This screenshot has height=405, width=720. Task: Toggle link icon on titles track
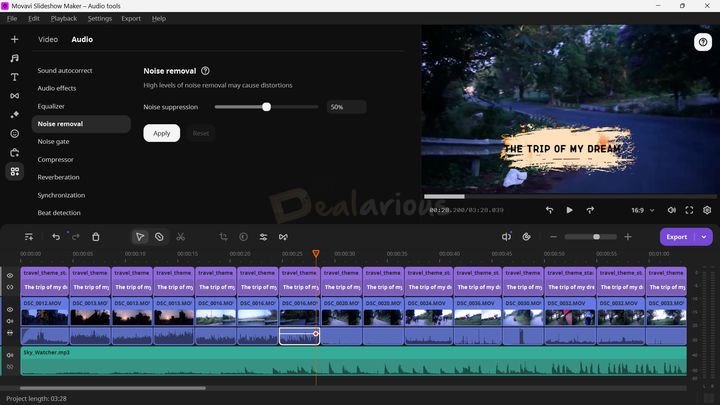pyautogui.click(x=10, y=287)
